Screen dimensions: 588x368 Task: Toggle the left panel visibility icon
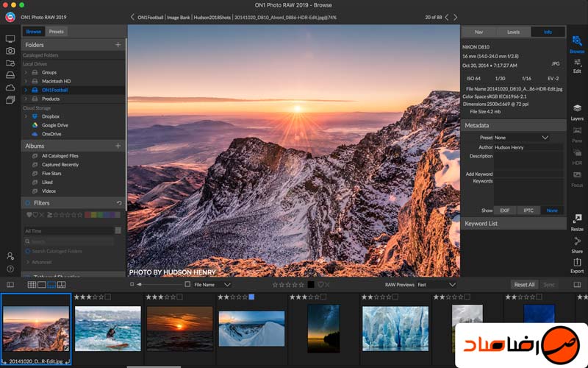click(10, 285)
